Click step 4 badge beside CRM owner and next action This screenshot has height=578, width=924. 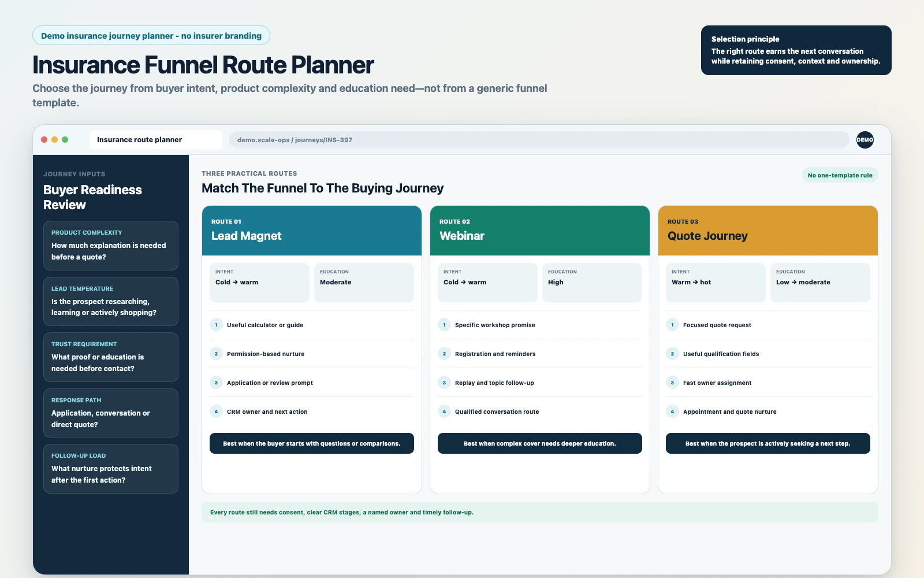tap(216, 412)
